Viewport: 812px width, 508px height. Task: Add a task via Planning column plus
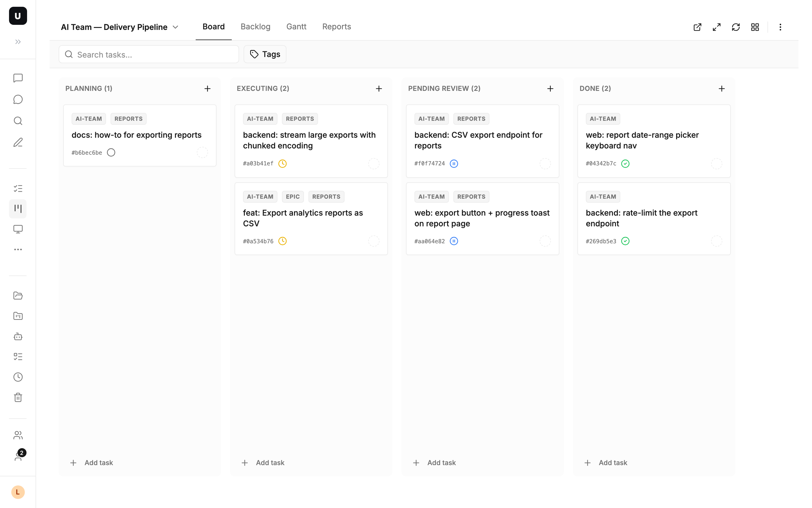tap(207, 89)
